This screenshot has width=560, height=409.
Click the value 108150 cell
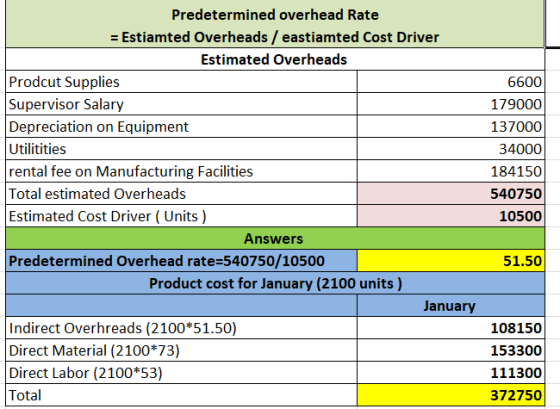451,328
